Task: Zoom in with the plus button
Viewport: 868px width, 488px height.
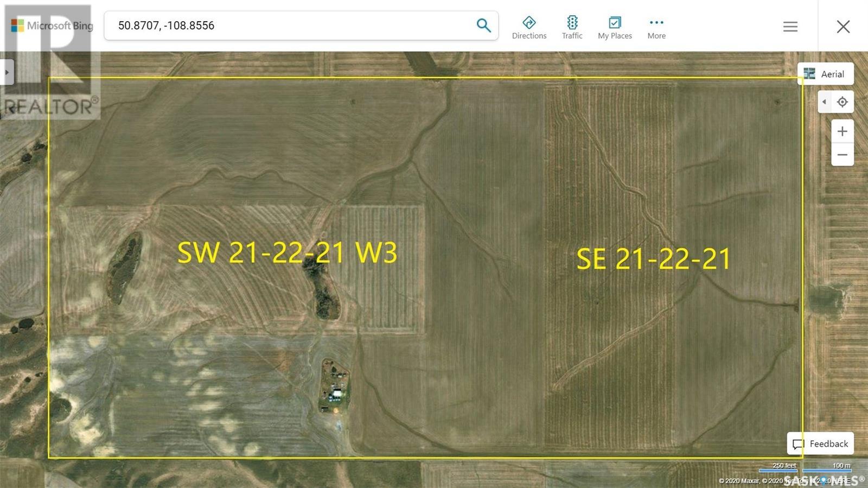Action: [x=842, y=131]
